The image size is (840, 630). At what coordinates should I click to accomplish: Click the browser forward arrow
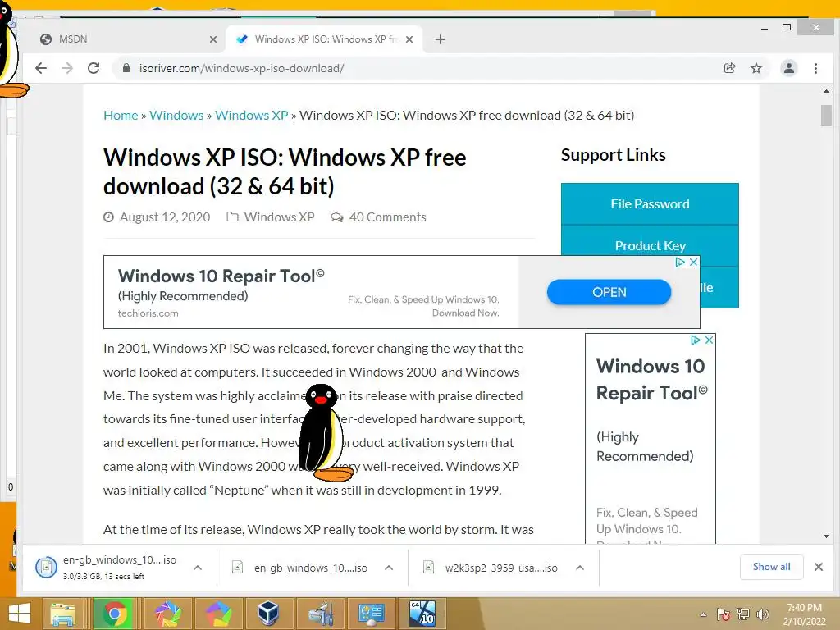(67, 68)
